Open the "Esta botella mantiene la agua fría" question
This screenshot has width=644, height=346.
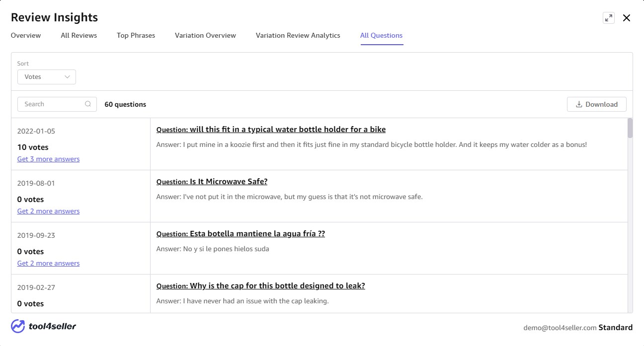(241, 234)
